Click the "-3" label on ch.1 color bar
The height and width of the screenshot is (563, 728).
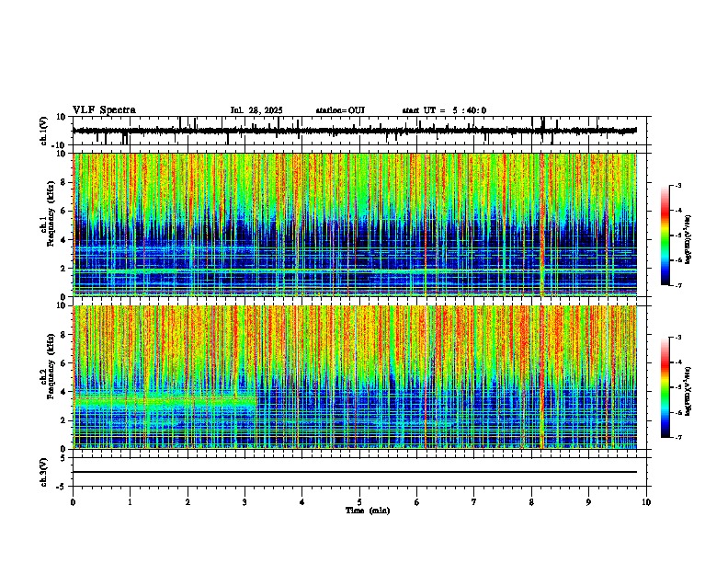click(677, 185)
